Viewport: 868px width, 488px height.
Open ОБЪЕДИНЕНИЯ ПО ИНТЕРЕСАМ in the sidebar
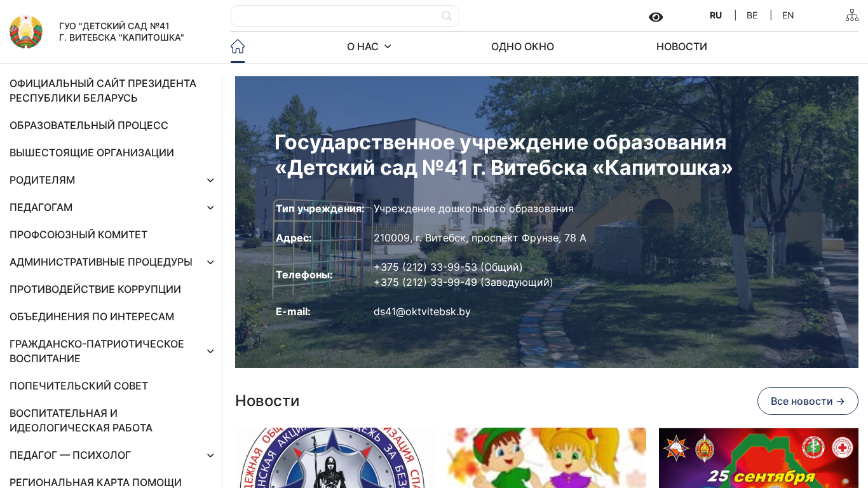point(92,316)
